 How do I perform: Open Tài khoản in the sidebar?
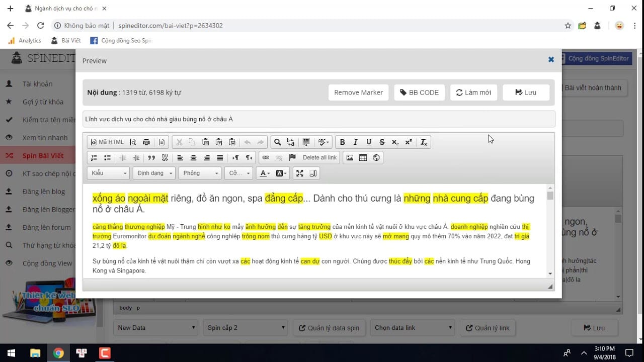pyautogui.click(x=37, y=84)
